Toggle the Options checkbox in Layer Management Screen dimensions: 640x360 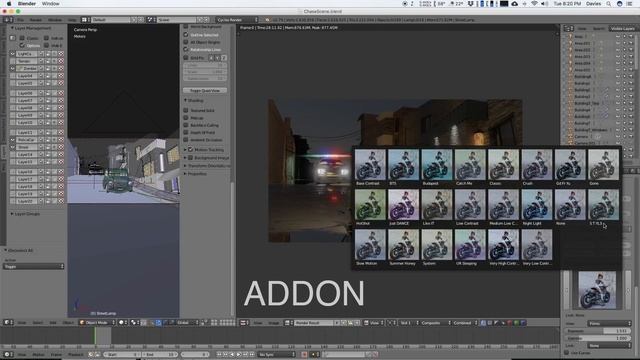22,45
